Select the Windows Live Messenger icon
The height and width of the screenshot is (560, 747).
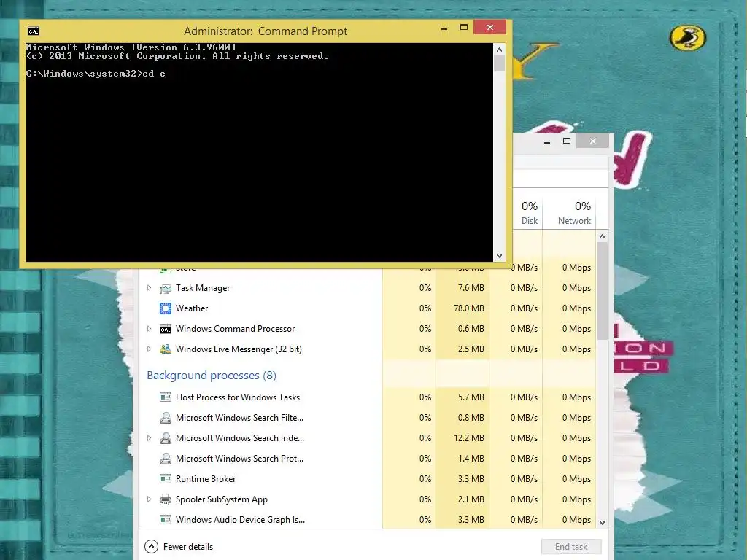pos(166,349)
